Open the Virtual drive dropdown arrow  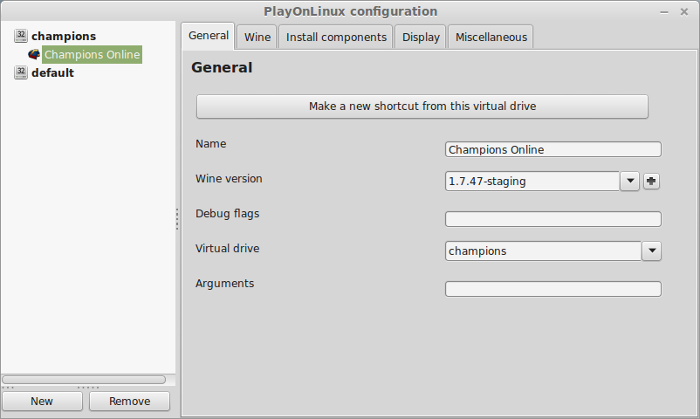tap(652, 251)
